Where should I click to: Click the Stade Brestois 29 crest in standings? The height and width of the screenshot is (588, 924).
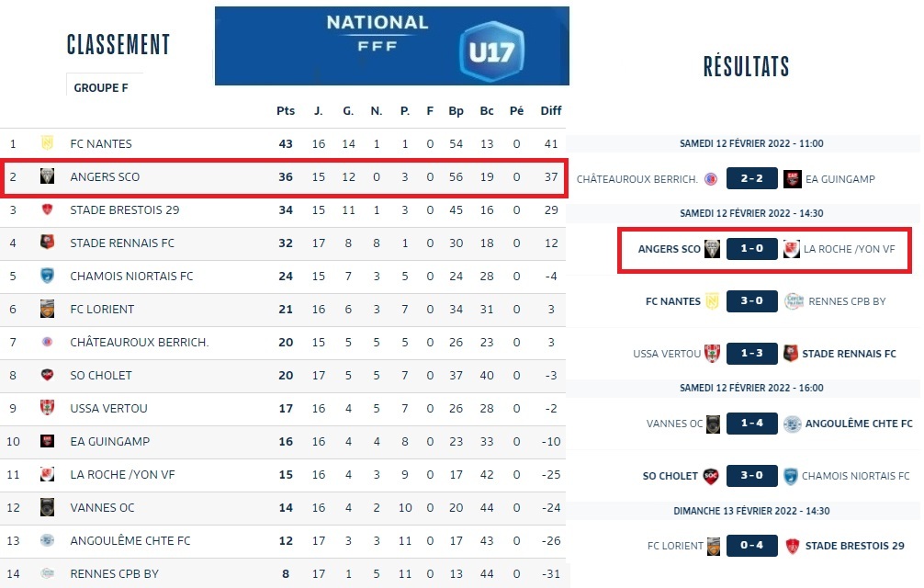tap(47, 209)
